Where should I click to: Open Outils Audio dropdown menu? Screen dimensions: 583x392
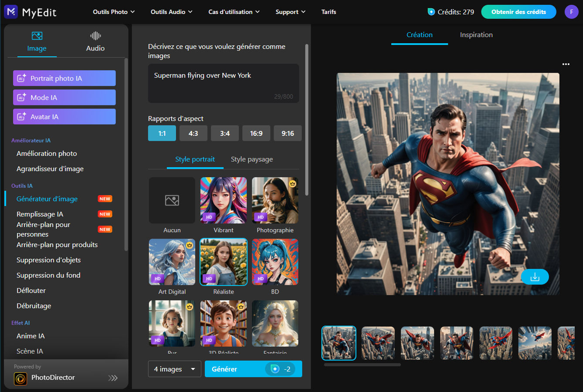[x=172, y=12]
